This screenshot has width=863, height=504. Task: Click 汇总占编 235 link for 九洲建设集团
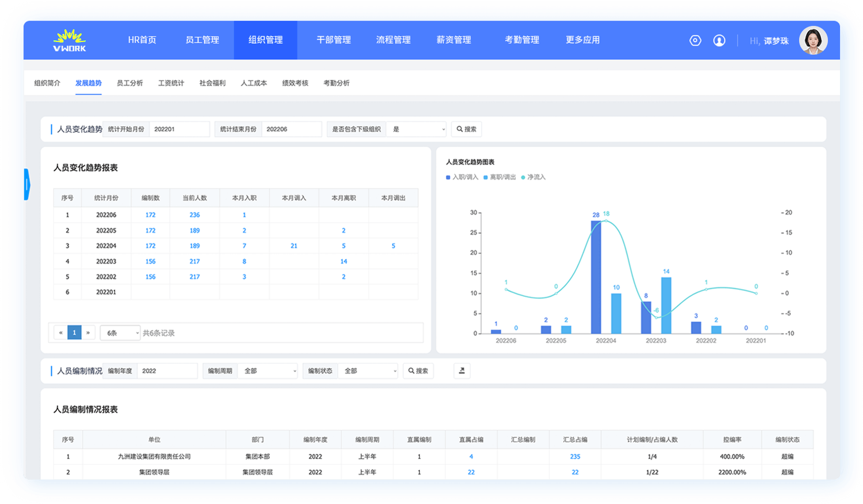click(575, 456)
